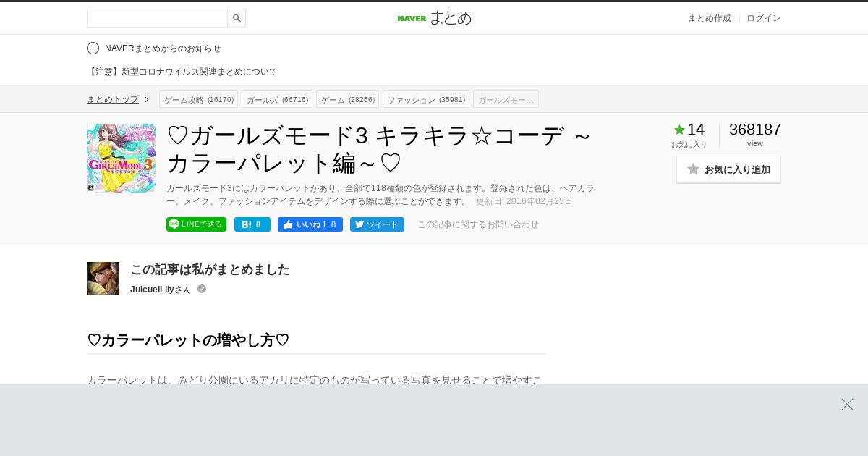Screen dimensions: 868x456
Task: Click the カラーパレットの増やし方 section heading
Action: (188, 340)
